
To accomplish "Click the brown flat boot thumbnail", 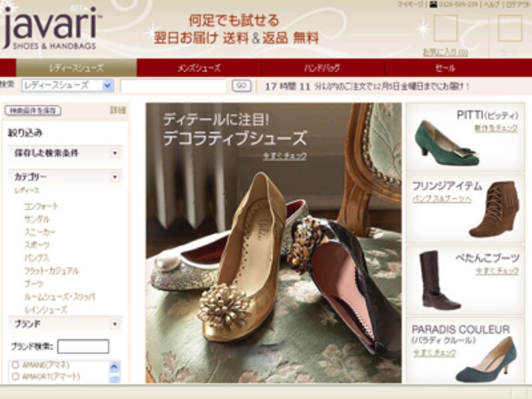I will [x=440, y=280].
